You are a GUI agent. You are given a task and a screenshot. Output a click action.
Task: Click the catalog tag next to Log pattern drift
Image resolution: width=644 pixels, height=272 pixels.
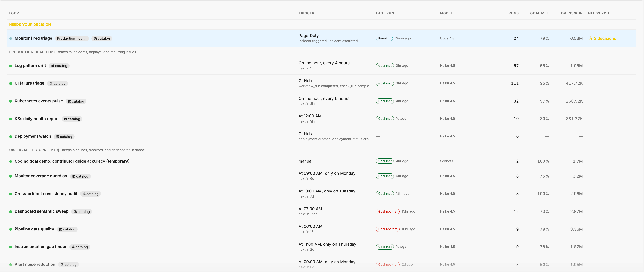(x=59, y=66)
